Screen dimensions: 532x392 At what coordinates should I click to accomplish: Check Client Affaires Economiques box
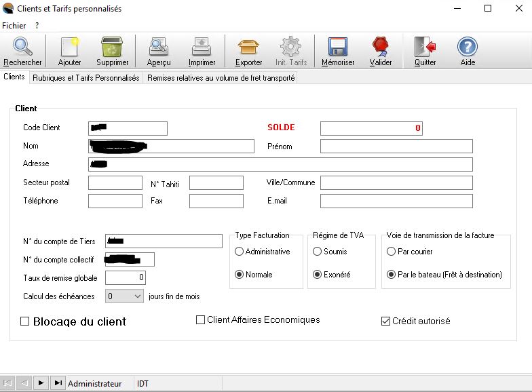pyautogui.click(x=200, y=320)
